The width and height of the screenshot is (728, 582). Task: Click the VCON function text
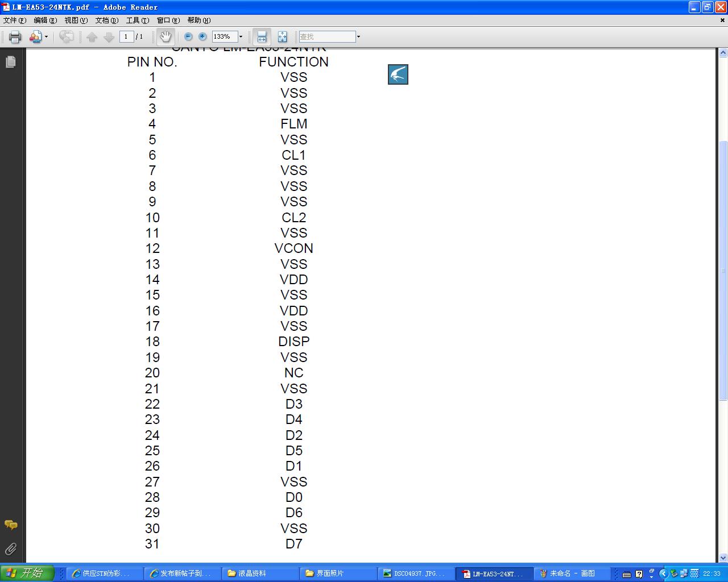(294, 248)
